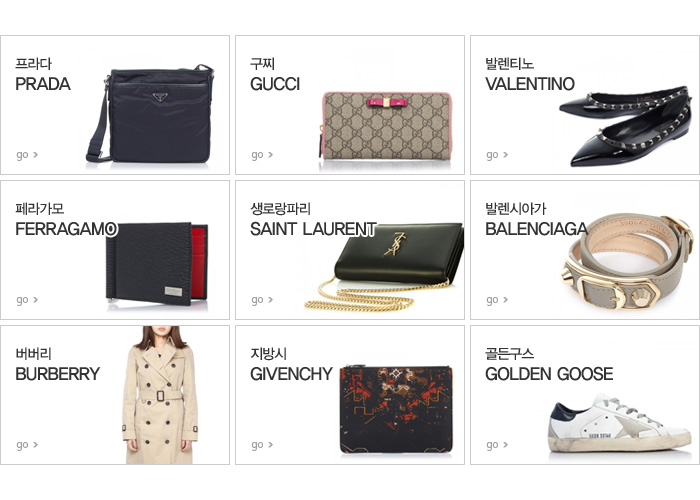Click the Ferragamo black and red wallet

tap(157, 264)
